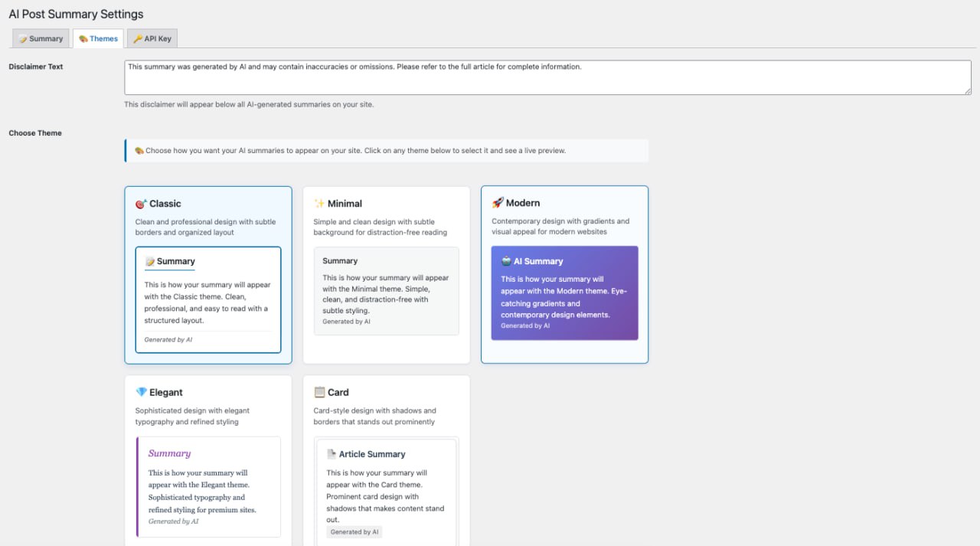Click the gem icon beside Elegant
The width and height of the screenshot is (980, 546).
point(139,392)
